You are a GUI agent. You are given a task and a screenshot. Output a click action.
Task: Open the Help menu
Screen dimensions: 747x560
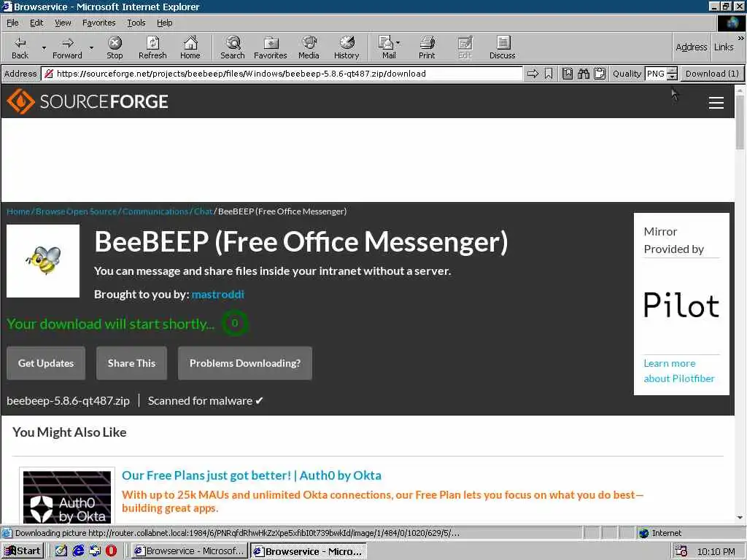click(x=164, y=23)
